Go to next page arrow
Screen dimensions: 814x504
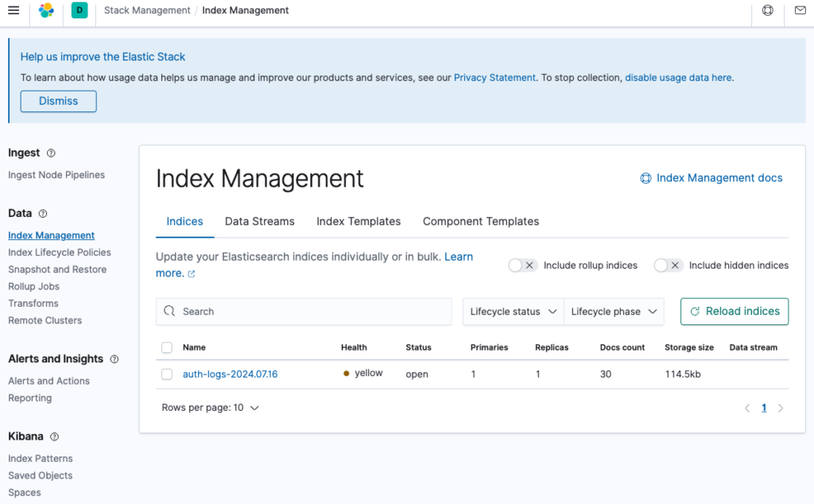781,408
